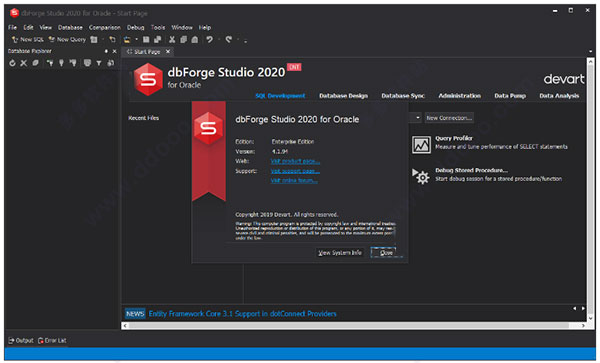This screenshot has width=600, height=363.
Task: Click the Query Profiler icon
Action: point(421,145)
